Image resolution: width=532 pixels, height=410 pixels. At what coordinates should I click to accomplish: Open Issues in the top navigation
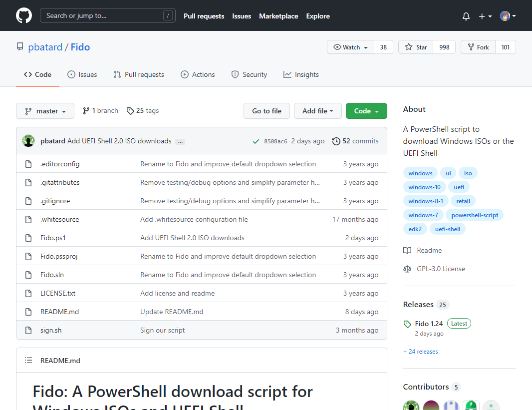(242, 16)
